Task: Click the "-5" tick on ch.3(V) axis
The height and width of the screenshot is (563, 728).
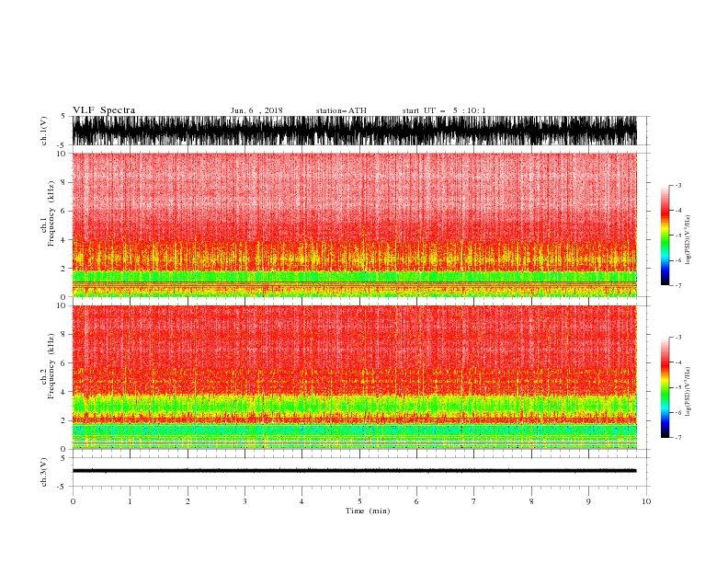Action: tap(63, 487)
